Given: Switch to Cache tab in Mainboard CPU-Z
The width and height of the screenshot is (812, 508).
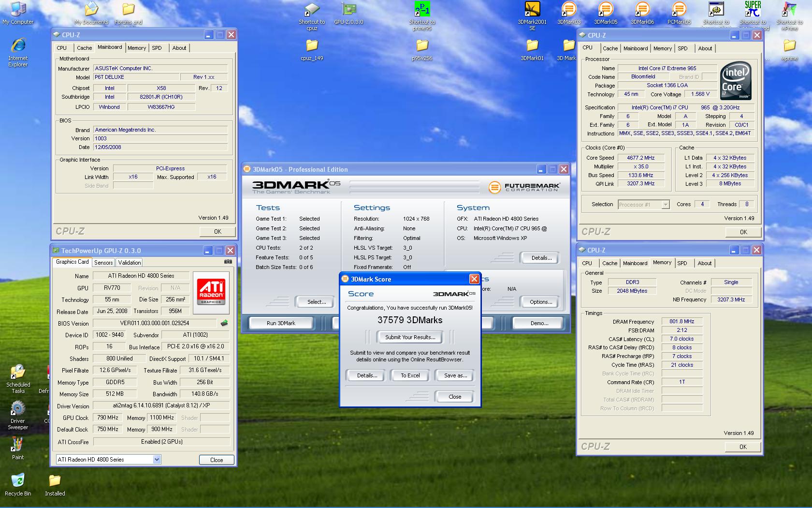Looking at the screenshot, I should click(x=84, y=48).
